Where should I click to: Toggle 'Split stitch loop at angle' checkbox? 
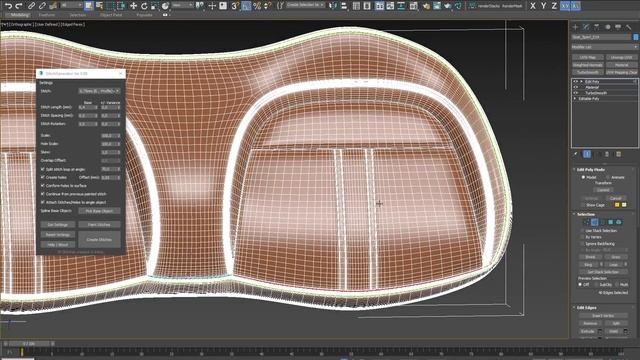[43, 169]
